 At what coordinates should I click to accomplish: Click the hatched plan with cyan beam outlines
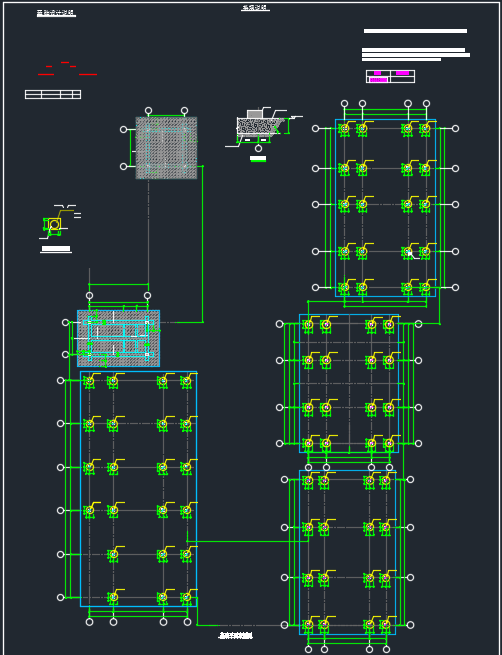pos(119,338)
